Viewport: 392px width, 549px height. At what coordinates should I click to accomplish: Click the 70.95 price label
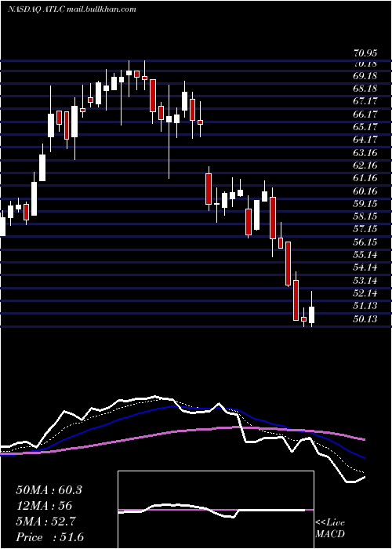pyautogui.click(x=365, y=53)
